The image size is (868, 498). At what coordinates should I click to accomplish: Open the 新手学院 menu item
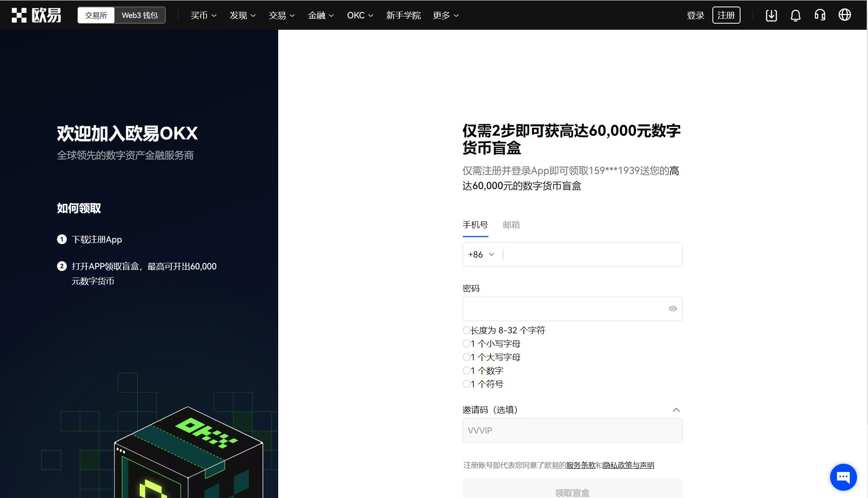pyautogui.click(x=403, y=15)
